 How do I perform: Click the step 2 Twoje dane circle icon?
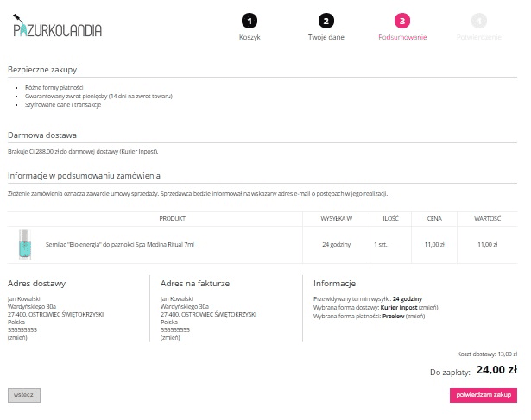tap(326, 21)
